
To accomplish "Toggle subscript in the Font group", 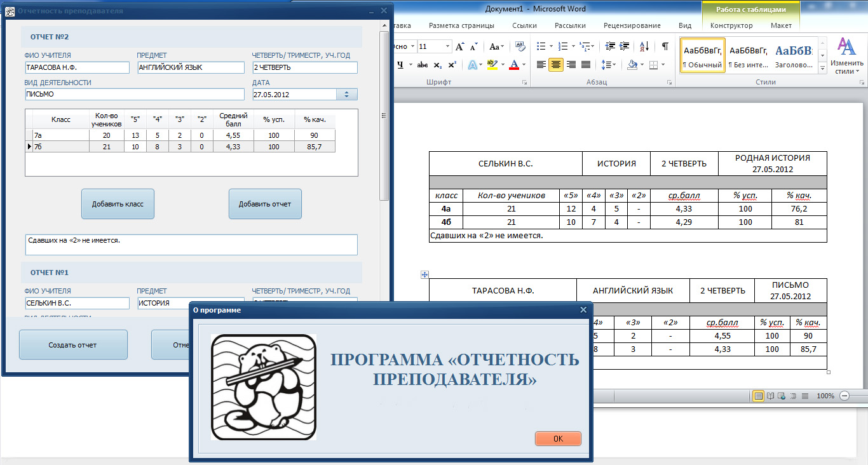I will (438, 64).
